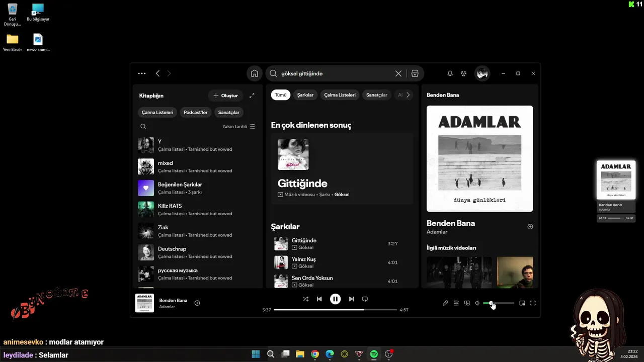Show more search filter tabs with the chevron
Viewport: 644px width, 362px height.
pos(408,95)
